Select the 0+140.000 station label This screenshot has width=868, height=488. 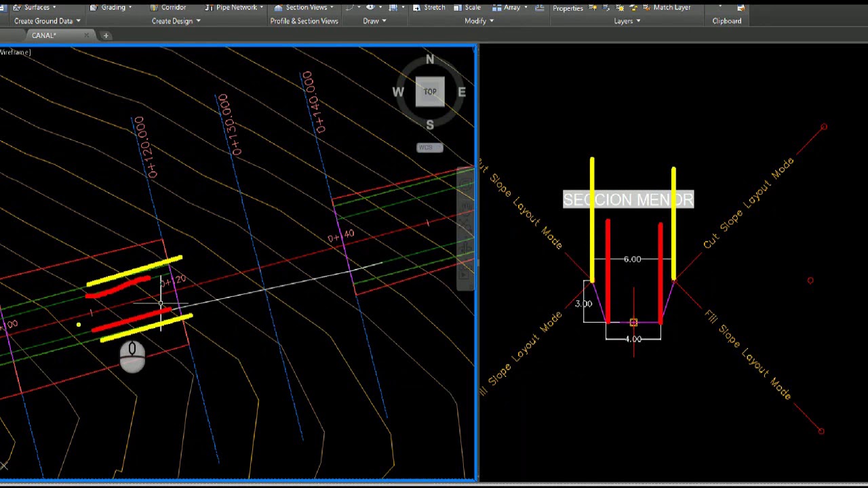coord(313,102)
